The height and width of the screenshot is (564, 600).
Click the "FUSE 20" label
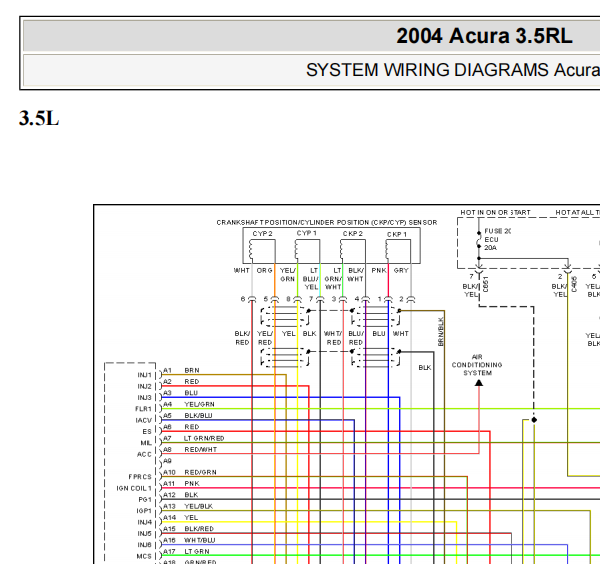coord(497,231)
